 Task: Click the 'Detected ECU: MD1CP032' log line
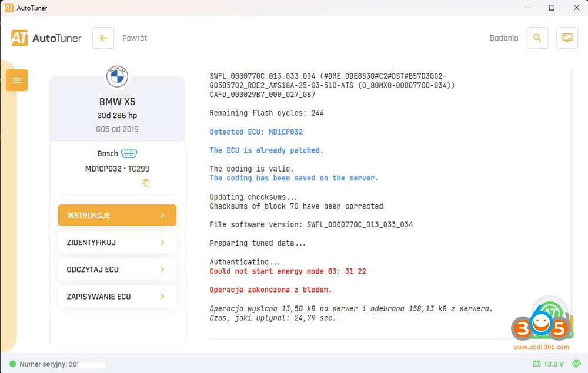coord(256,132)
